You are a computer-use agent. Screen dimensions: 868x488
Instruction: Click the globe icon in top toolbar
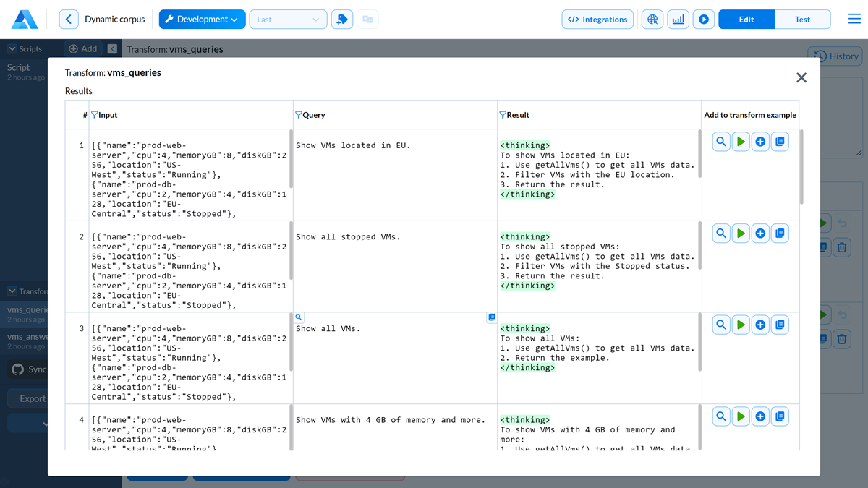652,20
